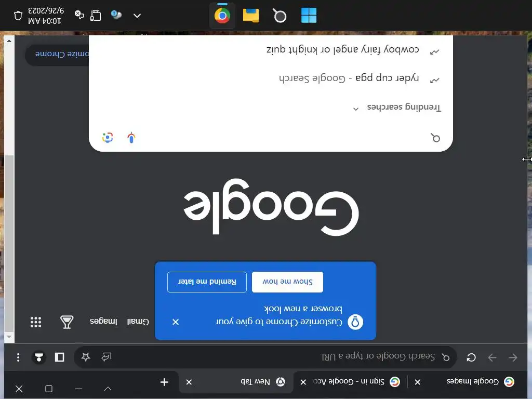The image size is (532, 399).
Task: Switch to the Google Images tab
Action: (472, 381)
